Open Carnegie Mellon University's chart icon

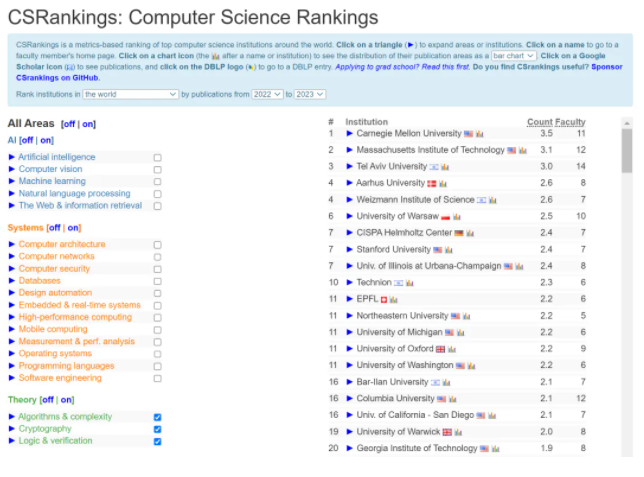[480, 134]
